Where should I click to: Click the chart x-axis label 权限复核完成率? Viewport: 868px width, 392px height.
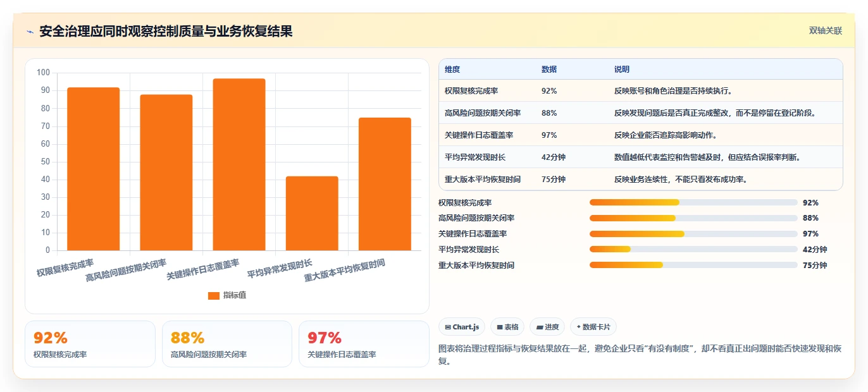pos(65,268)
